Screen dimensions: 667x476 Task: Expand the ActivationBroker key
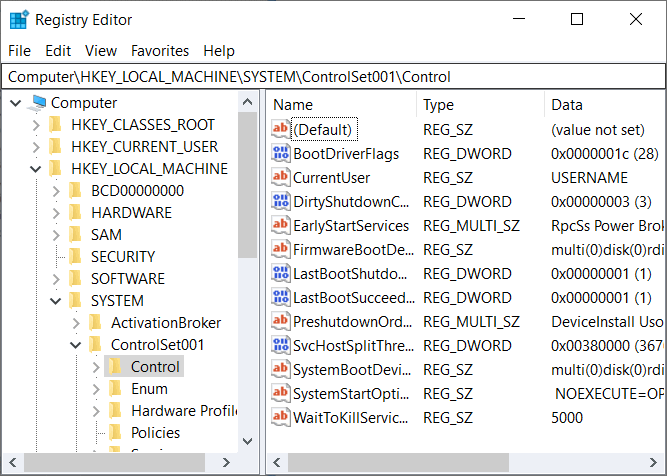pyautogui.click(x=76, y=323)
